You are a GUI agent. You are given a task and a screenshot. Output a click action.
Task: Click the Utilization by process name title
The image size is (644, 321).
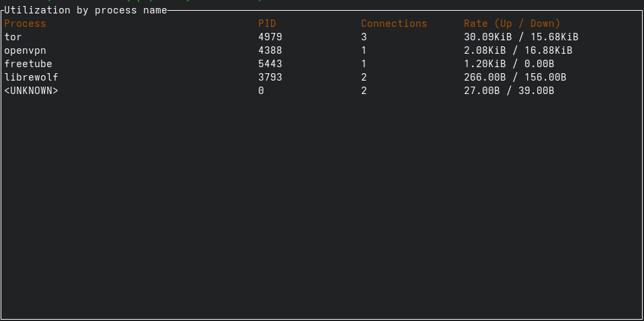coord(85,10)
